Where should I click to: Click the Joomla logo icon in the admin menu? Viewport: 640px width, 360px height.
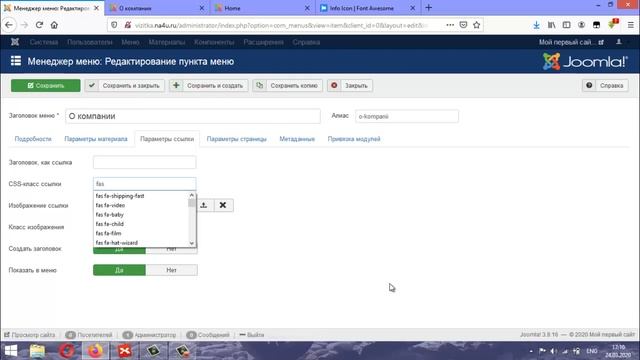(x=15, y=42)
